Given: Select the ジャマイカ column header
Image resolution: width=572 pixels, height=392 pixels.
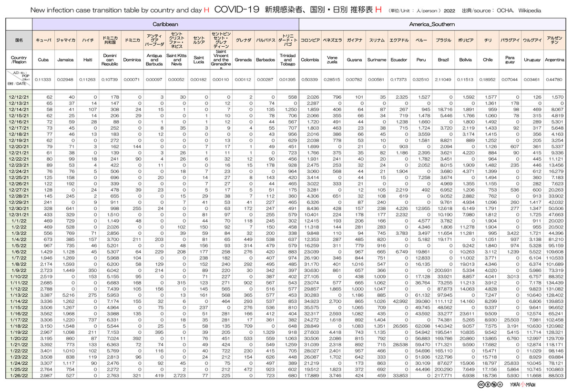Looking at the screenshot, I should (x=65, y=41).
